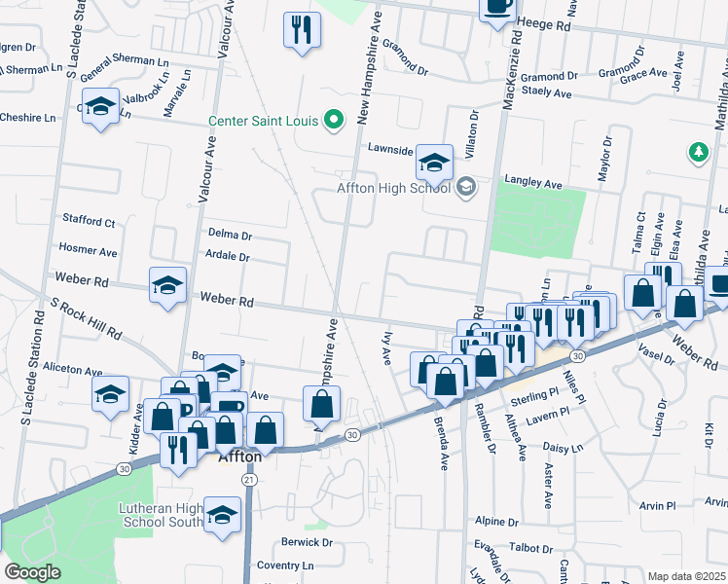Click the Affton High School gray pin
Screen dimensions: 728x584
466,188
